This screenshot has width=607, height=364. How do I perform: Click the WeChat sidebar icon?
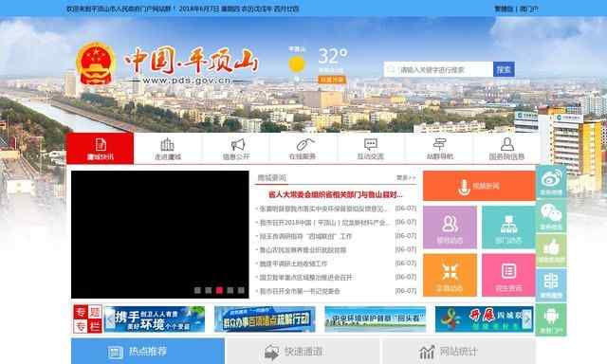click(551, 216)
